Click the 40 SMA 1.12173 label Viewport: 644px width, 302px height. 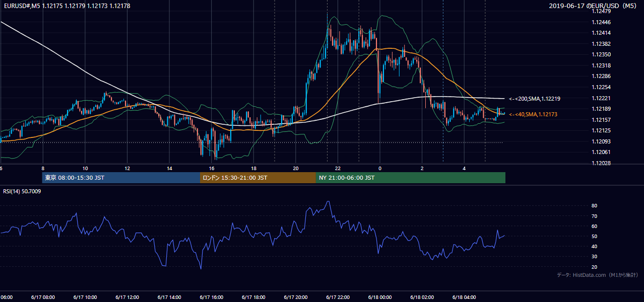coord(533,115)
